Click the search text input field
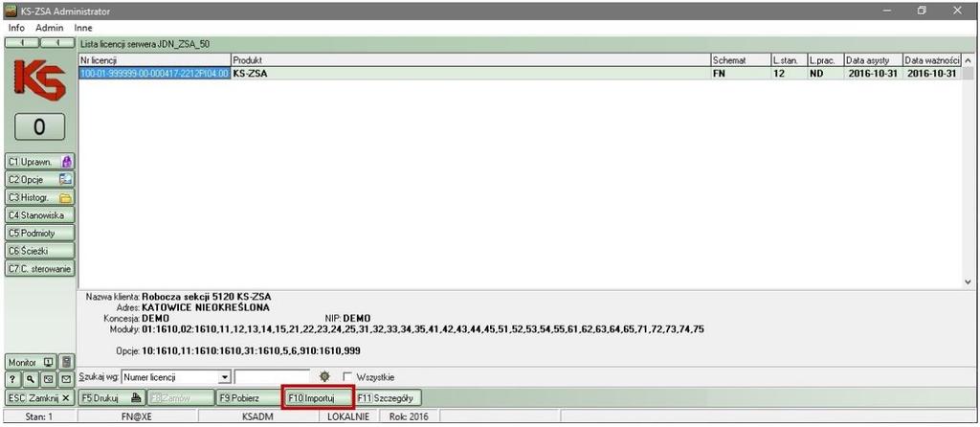Viewport: 980px width, 427px height. click(x=273, y=377)
